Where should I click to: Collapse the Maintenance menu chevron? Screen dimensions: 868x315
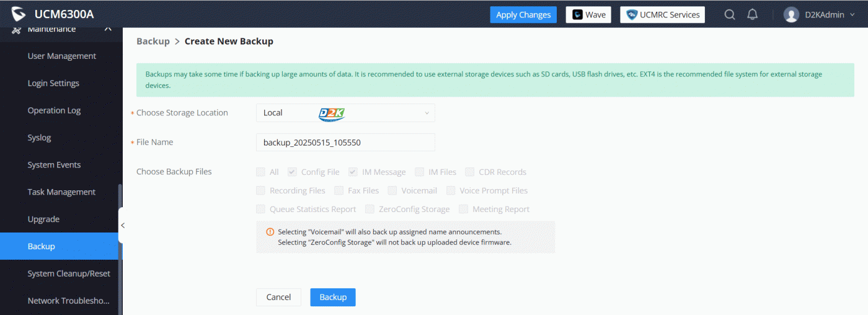(108, 29)
